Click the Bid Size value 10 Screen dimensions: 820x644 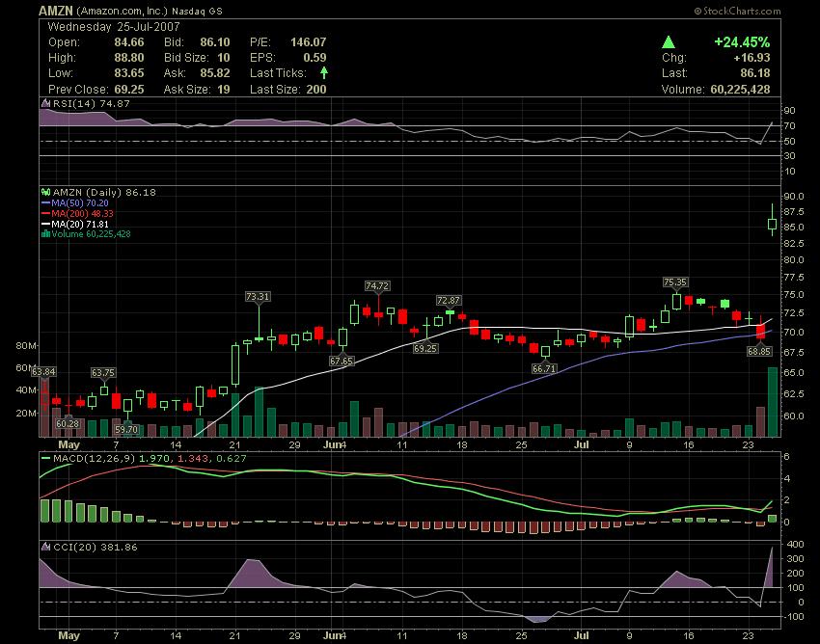[x=224, y=58]
